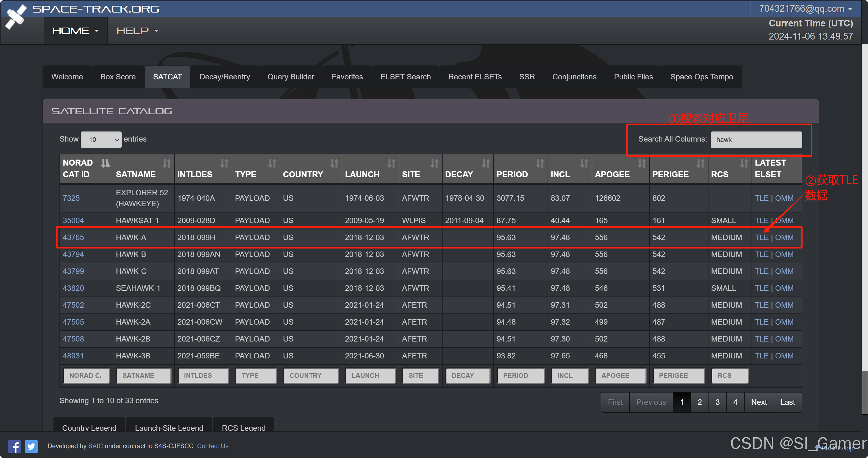Click LAUNCH column sort arrows
868x458 pixels.
(x=391, y=163)
